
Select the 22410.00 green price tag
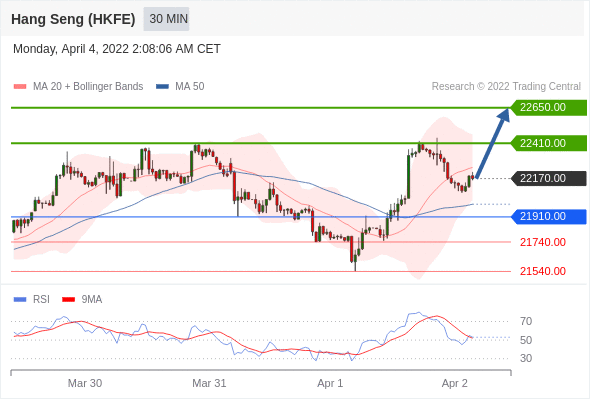[549, 143]
